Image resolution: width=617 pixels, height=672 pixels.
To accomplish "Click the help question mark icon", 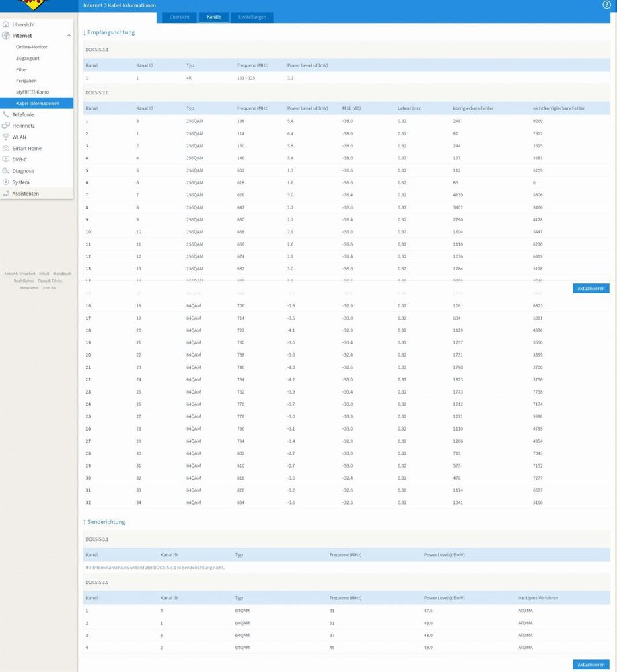I will click(606, 5).
